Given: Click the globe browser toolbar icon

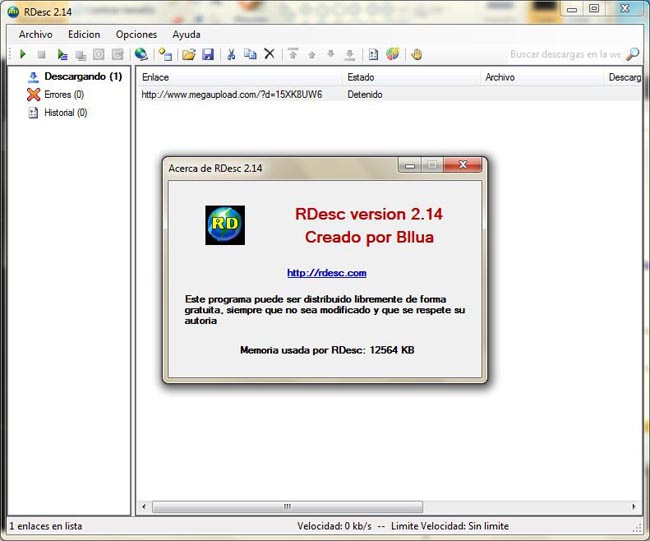Looking at the screenshot, I should pyautogui.click(x=141, y=54).
